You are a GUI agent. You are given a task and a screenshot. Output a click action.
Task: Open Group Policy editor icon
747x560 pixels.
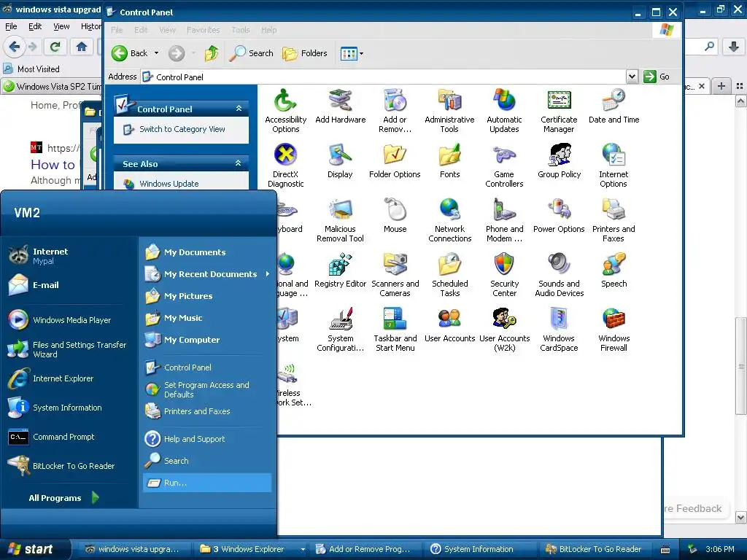(x=559, y=161)
